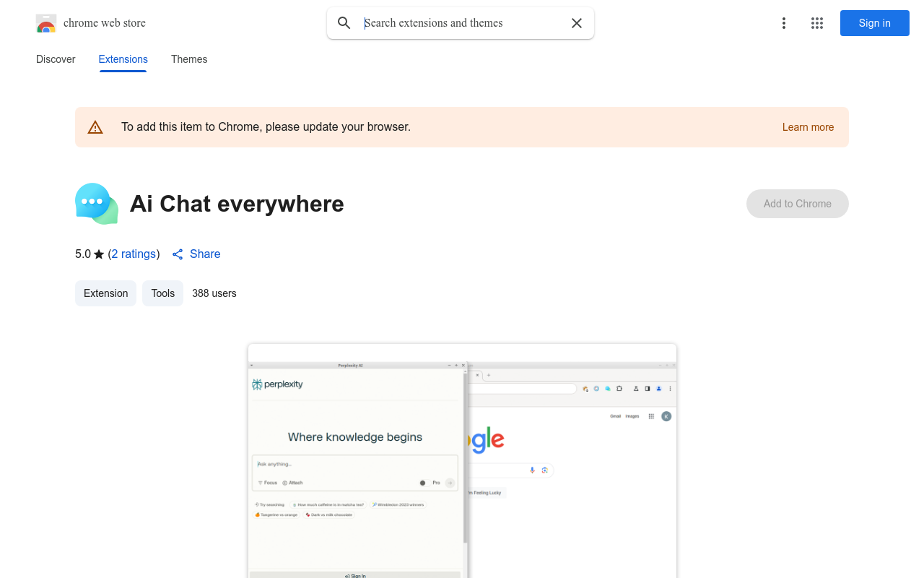Click the Chrome Web Store logo
This screenshot has width=924, height=578.
click(46, 23)
